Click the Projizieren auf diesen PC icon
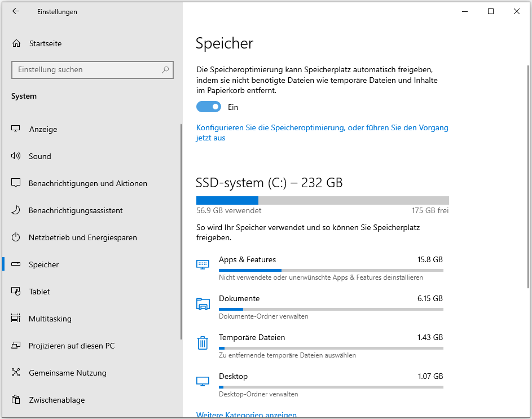This screenshot has height=419, width=532. point(16,345)
